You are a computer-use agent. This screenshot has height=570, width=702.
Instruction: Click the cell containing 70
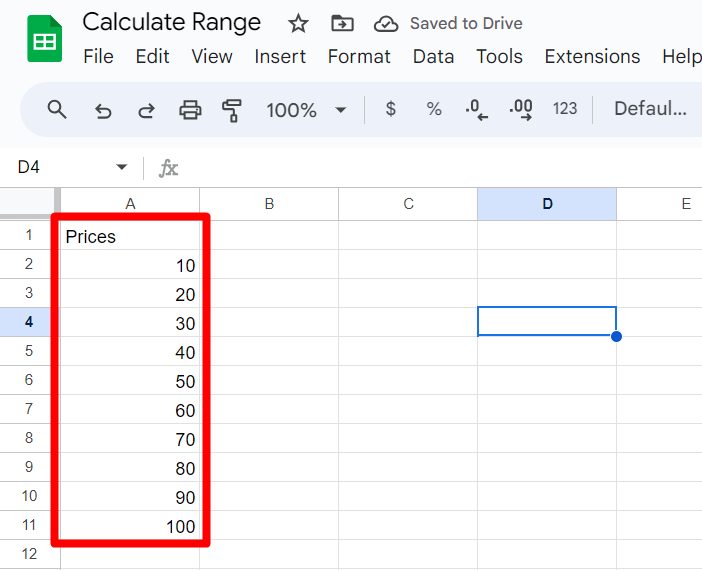(x=130, y=438)
